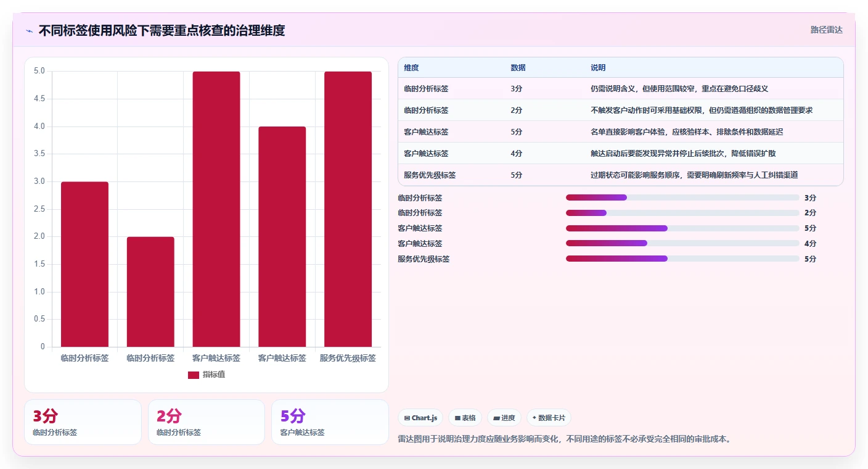
Task: Click the 服务优先级标签 label in the progress list
Action: (x=424, y=259)
